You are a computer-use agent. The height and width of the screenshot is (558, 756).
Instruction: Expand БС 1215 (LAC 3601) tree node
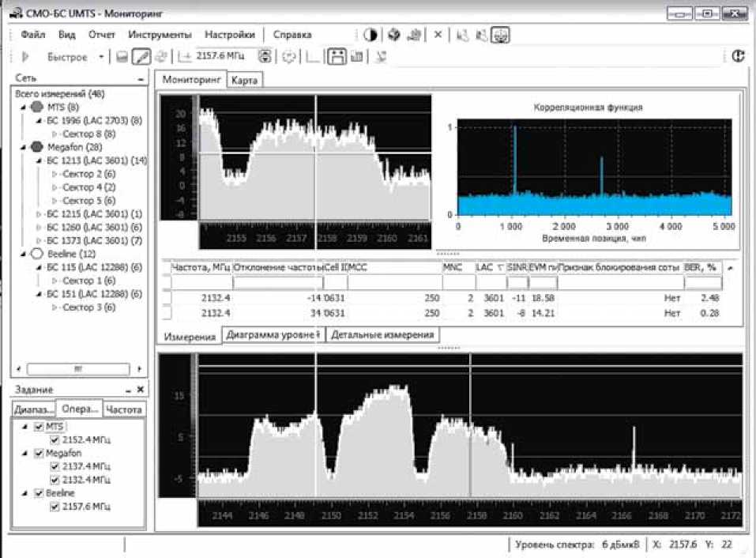pyautogui.click(x=39, y=214)
